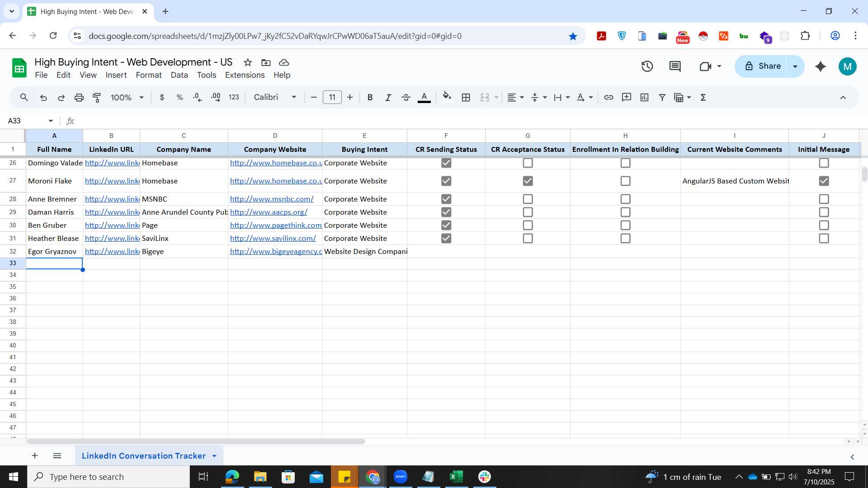Open the Share options arrow
The height and width of the screenshot is (488, 868).
[795, 66]
